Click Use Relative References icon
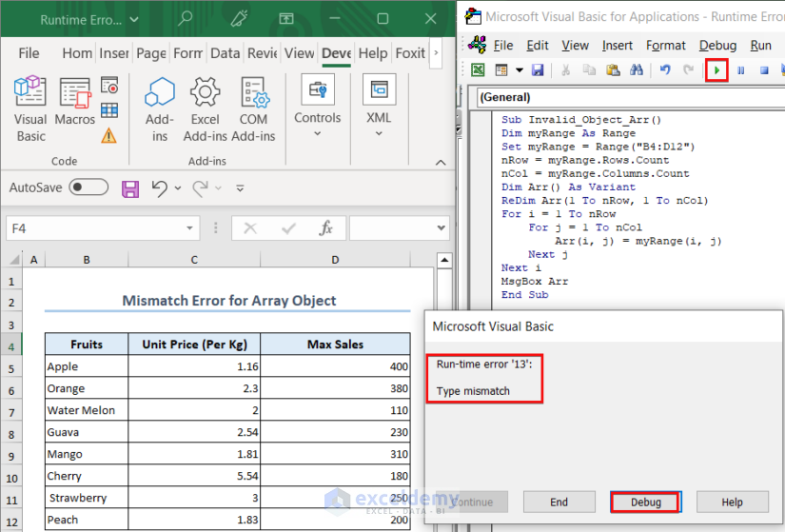 click(x=109, y=110)
